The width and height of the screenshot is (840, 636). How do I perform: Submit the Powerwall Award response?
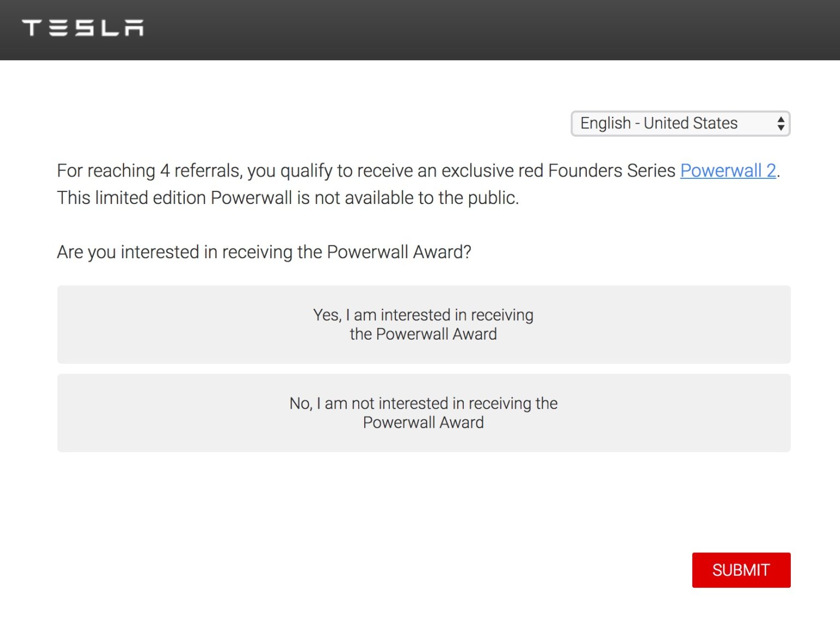click(x=740, y=570)
